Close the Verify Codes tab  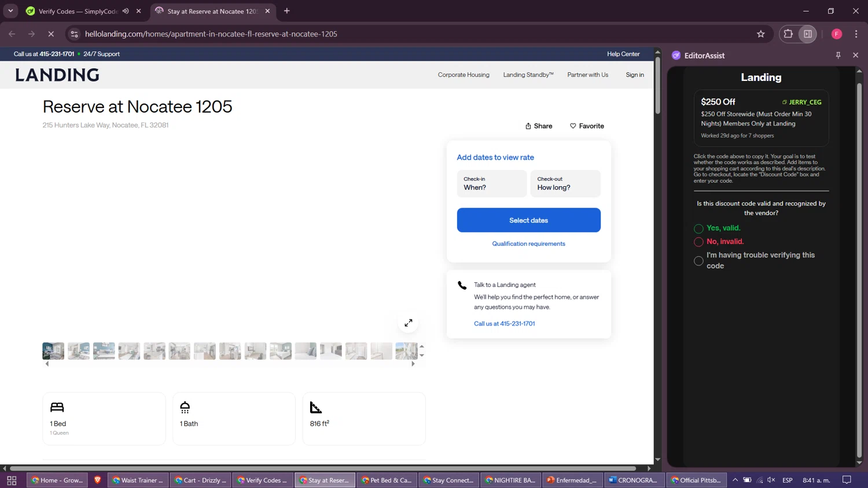(139, 11)
